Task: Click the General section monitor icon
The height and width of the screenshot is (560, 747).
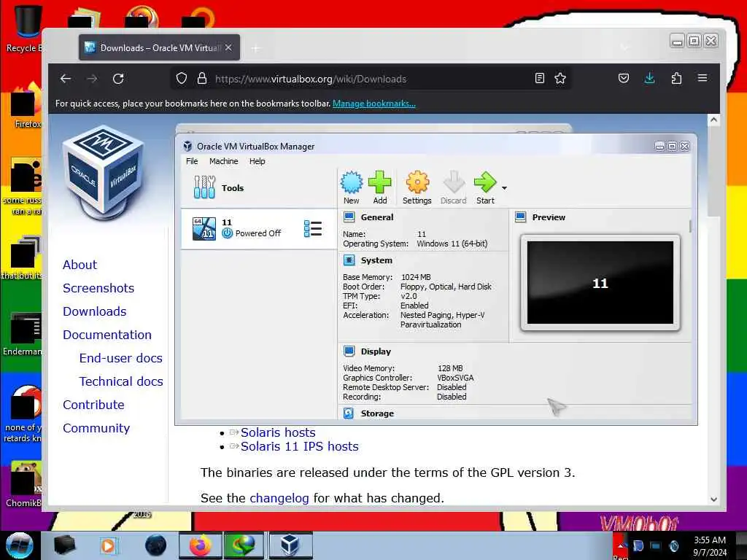Action: pyautogui.click(x=349, y=217)
